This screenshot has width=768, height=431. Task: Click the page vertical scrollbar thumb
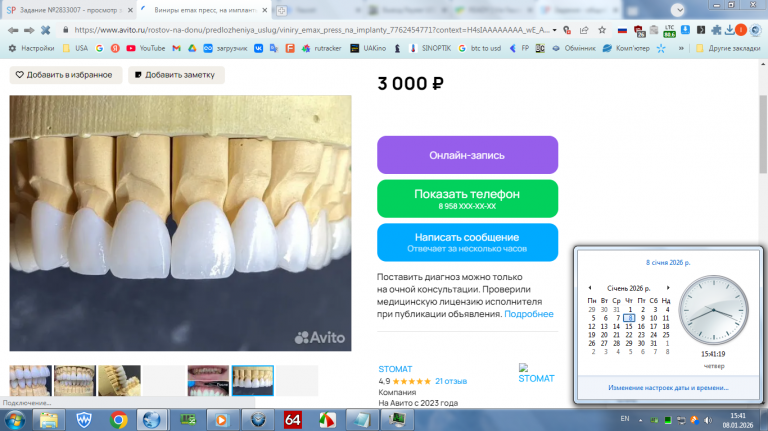click(x=763, y=133)
